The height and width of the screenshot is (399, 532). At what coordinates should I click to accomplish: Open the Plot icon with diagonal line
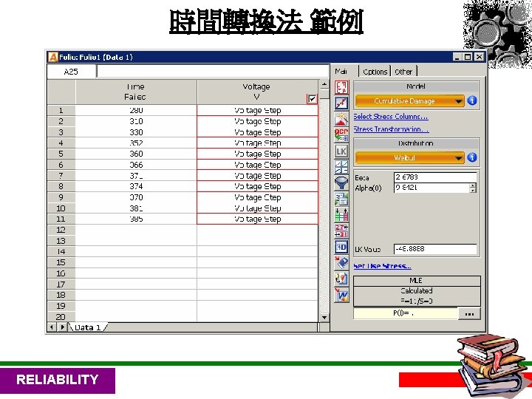[341, 103]
